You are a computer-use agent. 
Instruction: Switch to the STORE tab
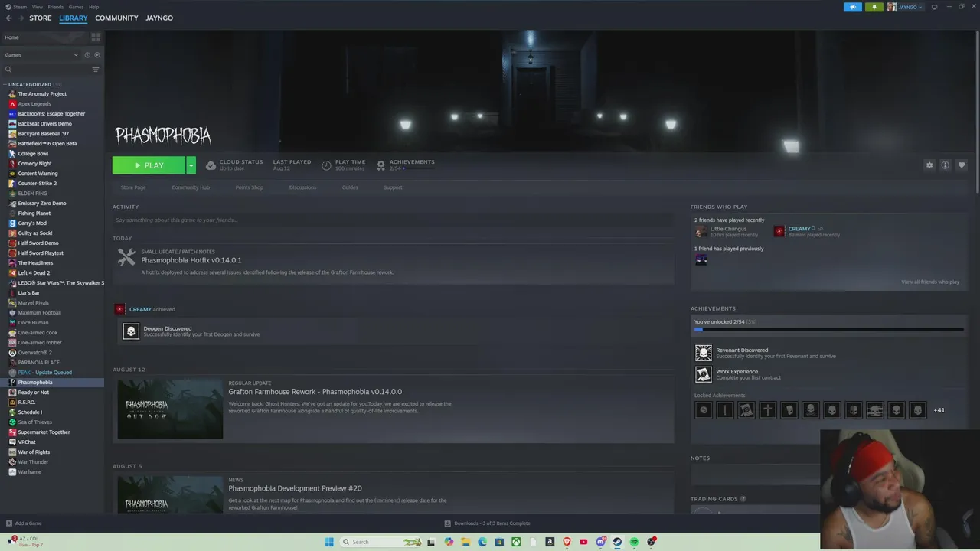pyautogui.click(x=41, y=18)
